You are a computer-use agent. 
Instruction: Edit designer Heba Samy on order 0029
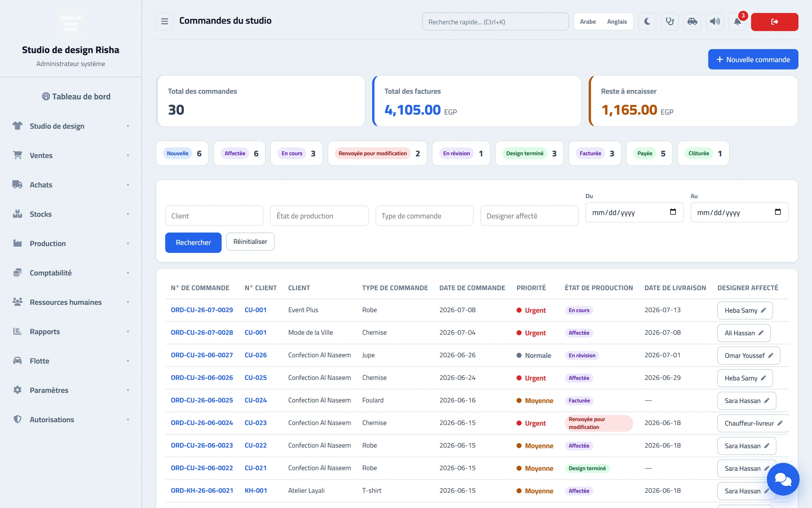[x=745, y=310]
